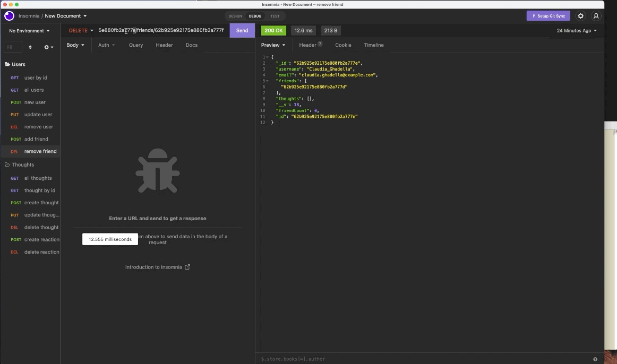Image resolution: width=617 pixels, height=364 pixels.
Task: Click the sidebar sort order icon
Action: tap(30, 47)
